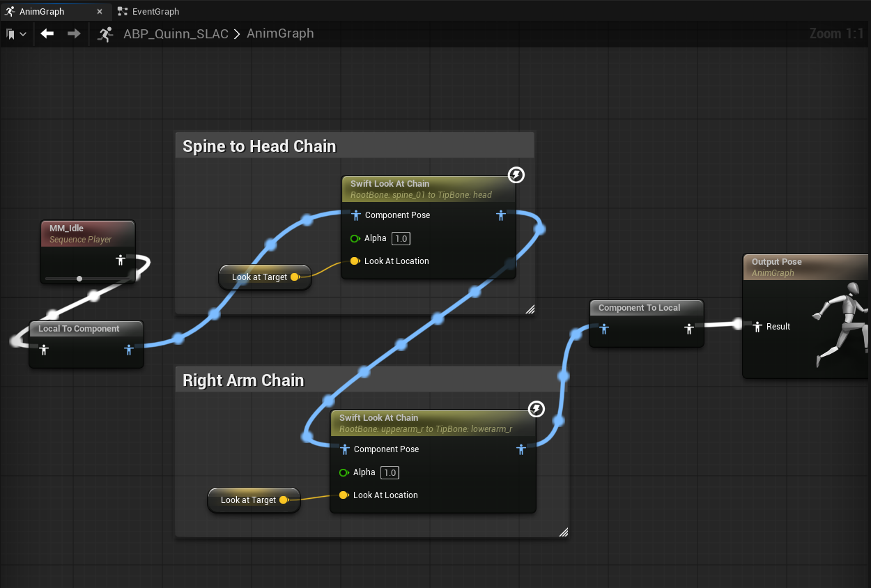
Task: Click the MM_Idle playback progress slider
Action: point(86,279)
